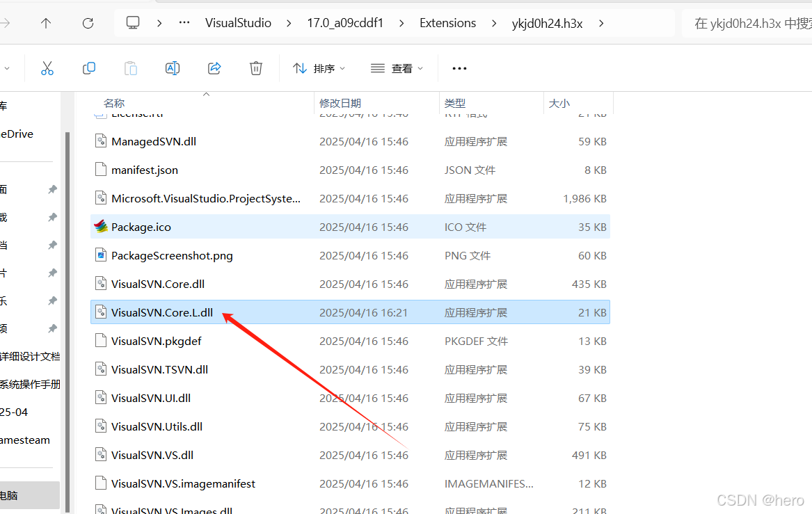Show hidden path segments via breadcrumb ellipsis

coord(184,23)
